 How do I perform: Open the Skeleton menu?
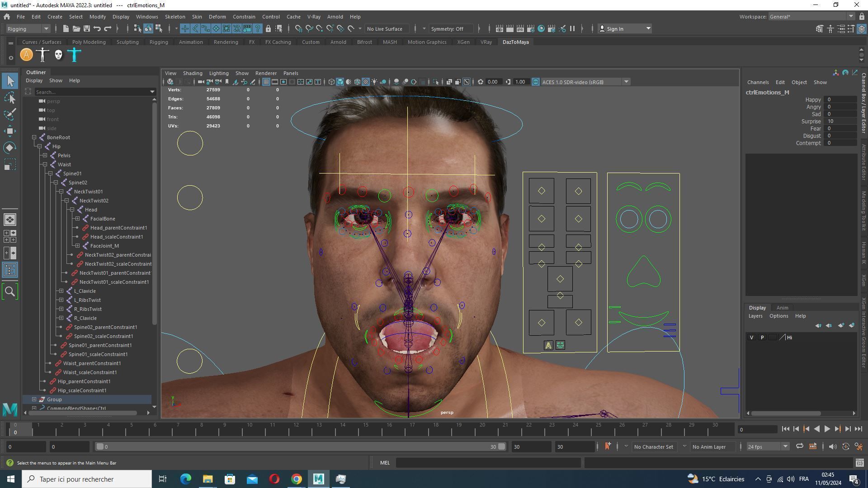tap(175, 17)
